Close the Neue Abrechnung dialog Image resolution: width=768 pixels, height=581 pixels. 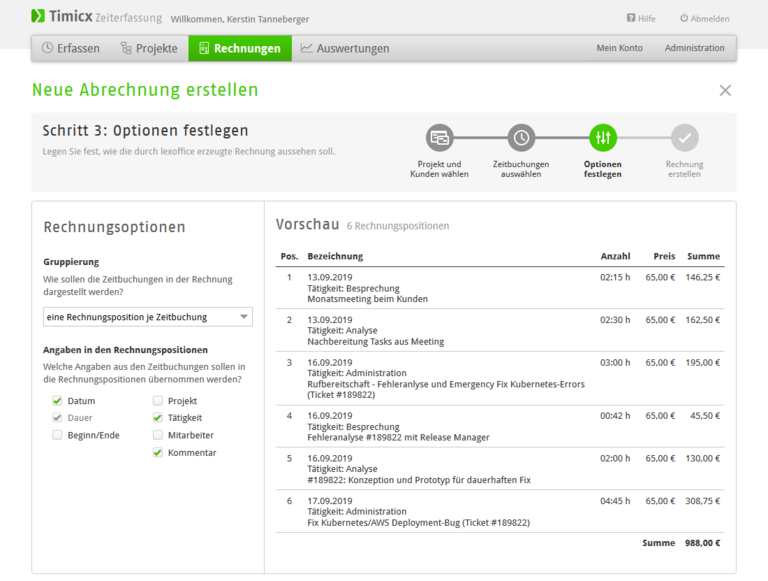pos(725,90)
